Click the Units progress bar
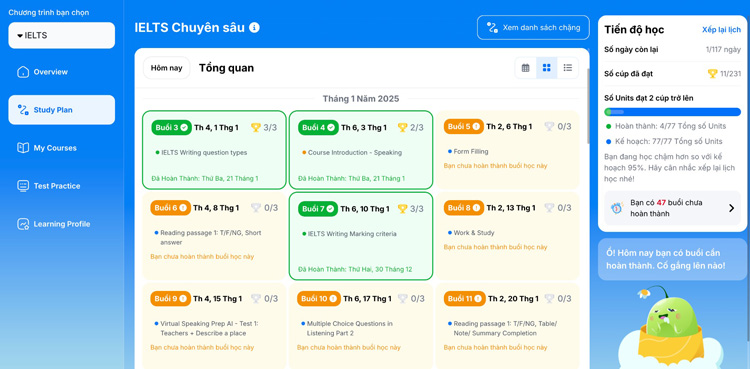 tap(673, 112)
